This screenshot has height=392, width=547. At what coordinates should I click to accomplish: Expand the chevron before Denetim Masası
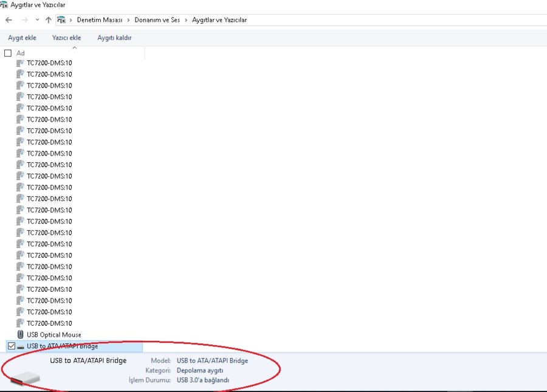coord(71,20)
